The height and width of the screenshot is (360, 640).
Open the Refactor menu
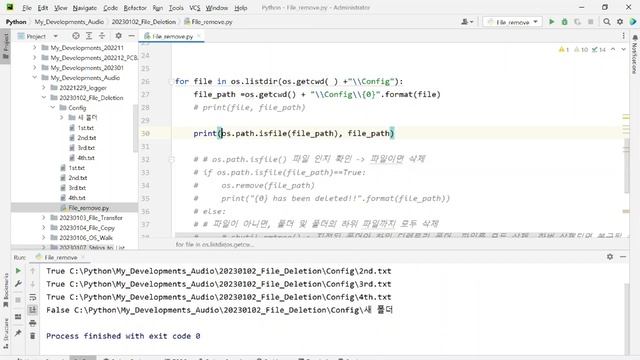(135, 8)
